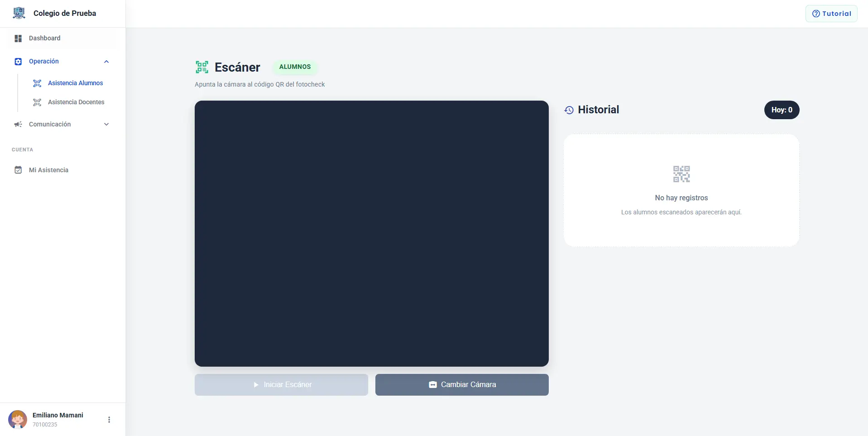The width and height of the screenshot is (868, 436).
Task: Expand the Comunicación section chevron
Action: pyautogui.click(x=106, y=124)
